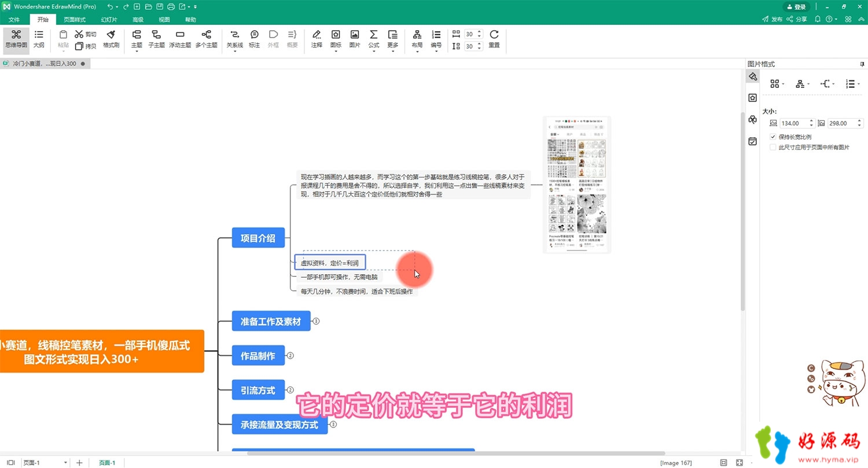Open the panel grid layout dropdown
Image resolution: width=868 pixels, height=468 pixels.
click(x=777, y=84)
